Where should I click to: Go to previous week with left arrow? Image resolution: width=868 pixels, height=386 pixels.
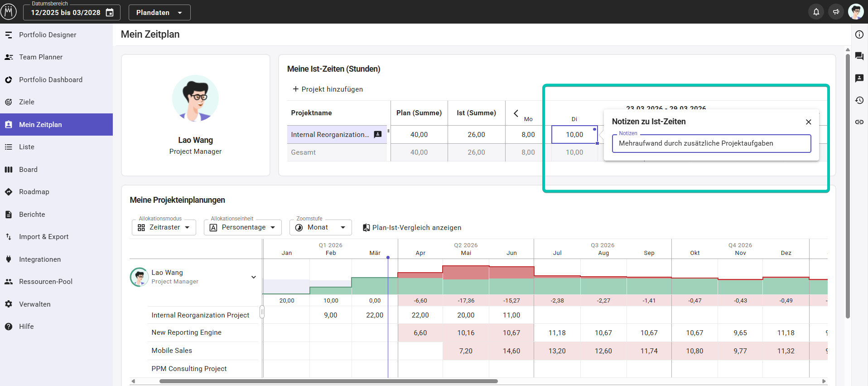click(x=516, y=113)
